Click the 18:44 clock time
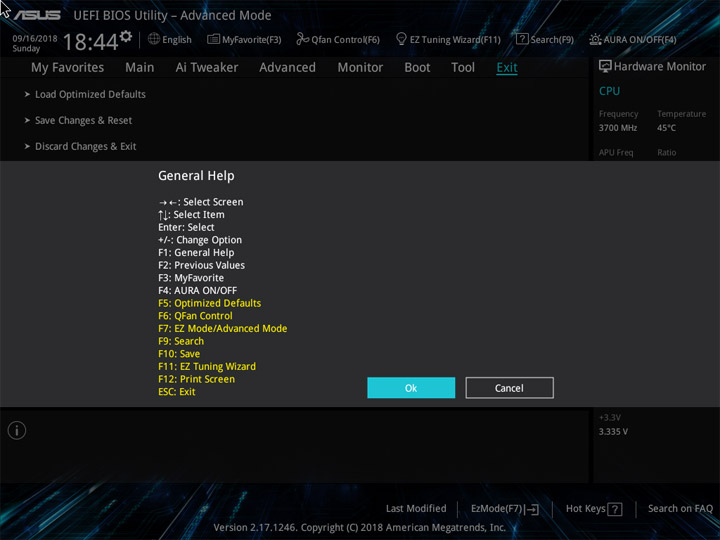 [x=91, y=42]
